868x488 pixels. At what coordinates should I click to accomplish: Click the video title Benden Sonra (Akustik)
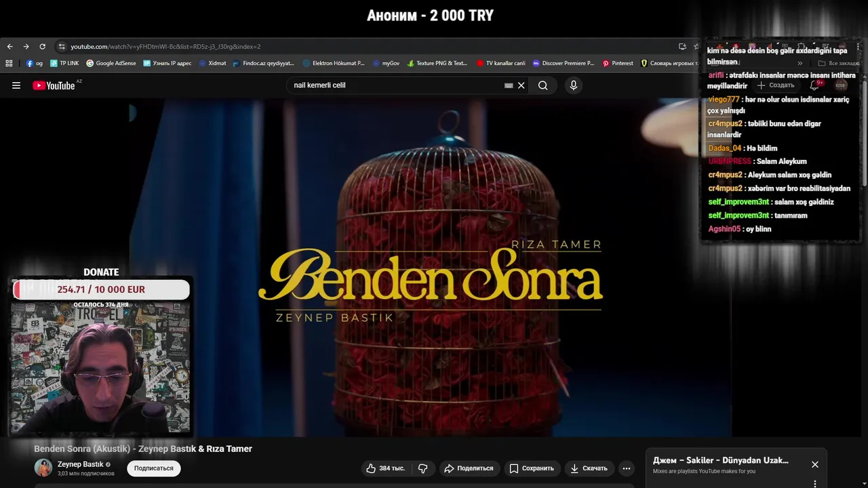coord(143,449)
